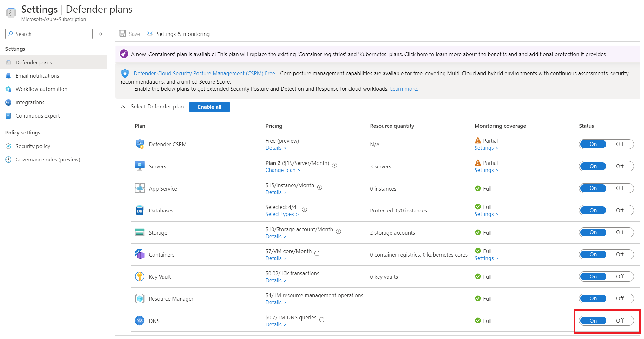Open Settings link for Databases monitoring coverage

click(486, 214)
